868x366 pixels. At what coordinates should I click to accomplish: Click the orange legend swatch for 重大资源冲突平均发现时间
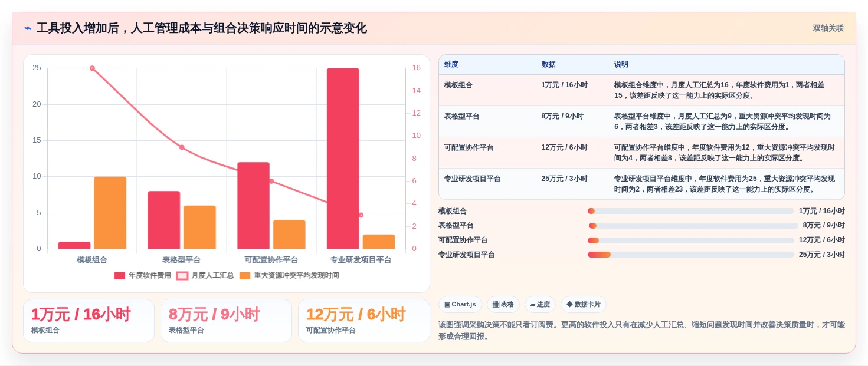[245, 275]
